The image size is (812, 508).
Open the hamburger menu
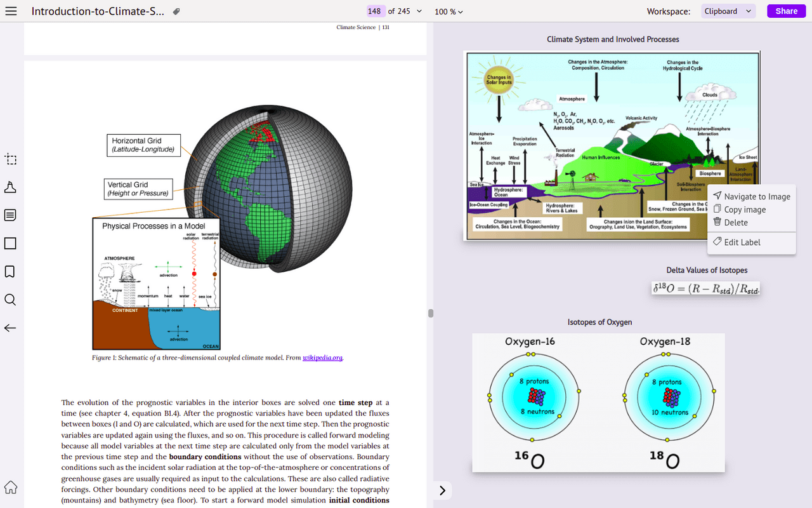(11, 11)
